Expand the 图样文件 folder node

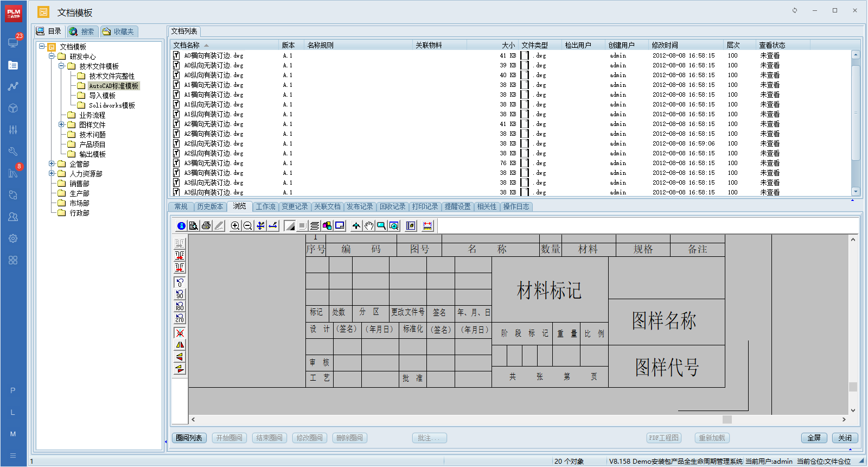[x=62, y=124]
